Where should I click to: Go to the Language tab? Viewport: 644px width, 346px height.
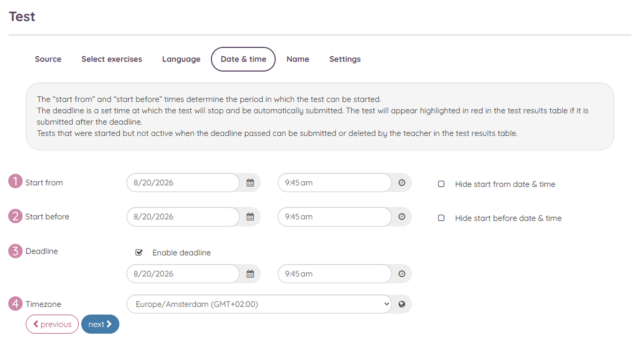[181, 59]
